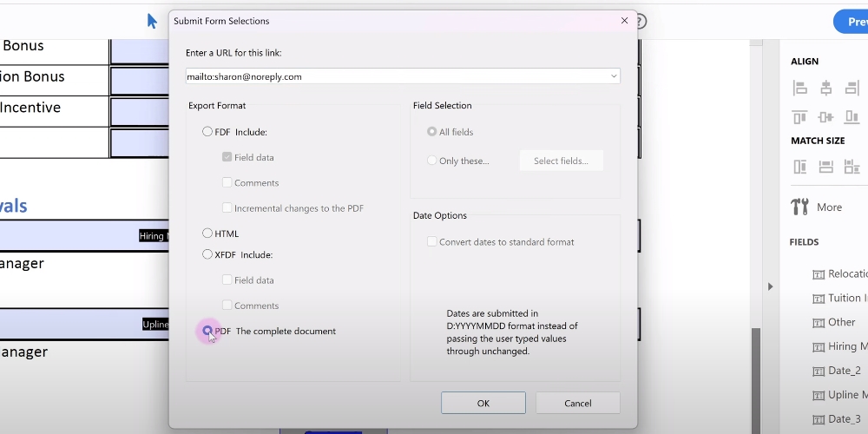Click the align vertical centers icon
This screenshot has height=434, width=868.
[x=825, y=116]
